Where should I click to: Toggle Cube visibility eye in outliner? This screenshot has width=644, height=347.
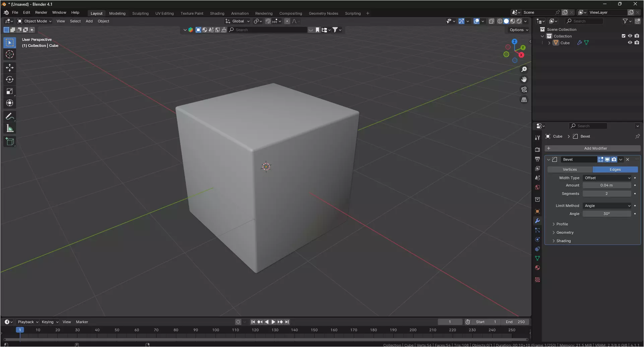tap(630, 43)
